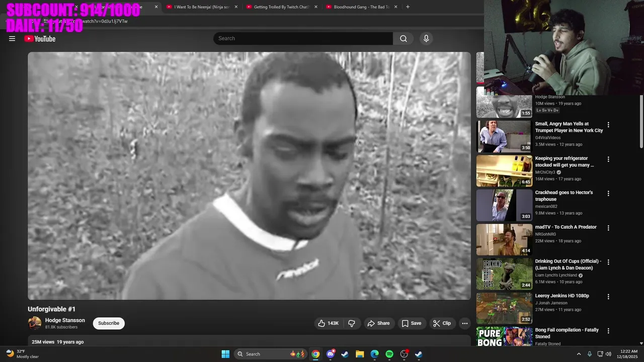
Task: Open the taskbar clock showing 12:22 AM
Action: click(x=628, y=354)
